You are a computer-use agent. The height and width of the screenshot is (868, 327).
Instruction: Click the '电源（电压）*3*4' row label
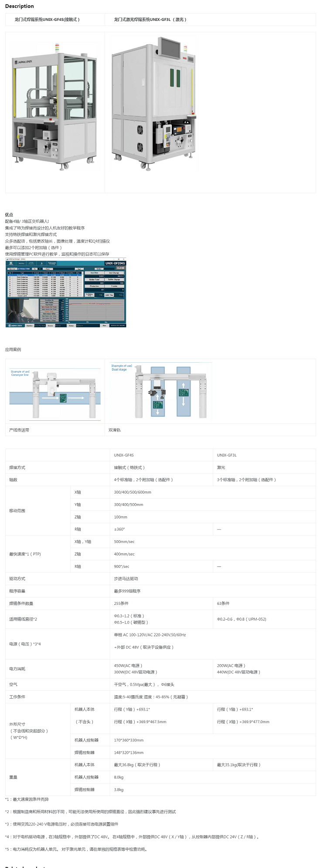pos(25,644)
